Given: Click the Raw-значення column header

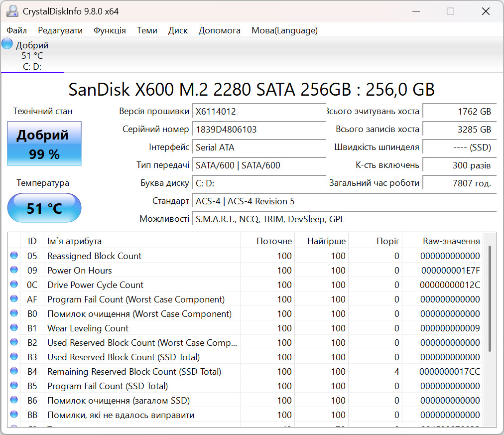Looking at the screenshot, I should [x=442, y=241].
